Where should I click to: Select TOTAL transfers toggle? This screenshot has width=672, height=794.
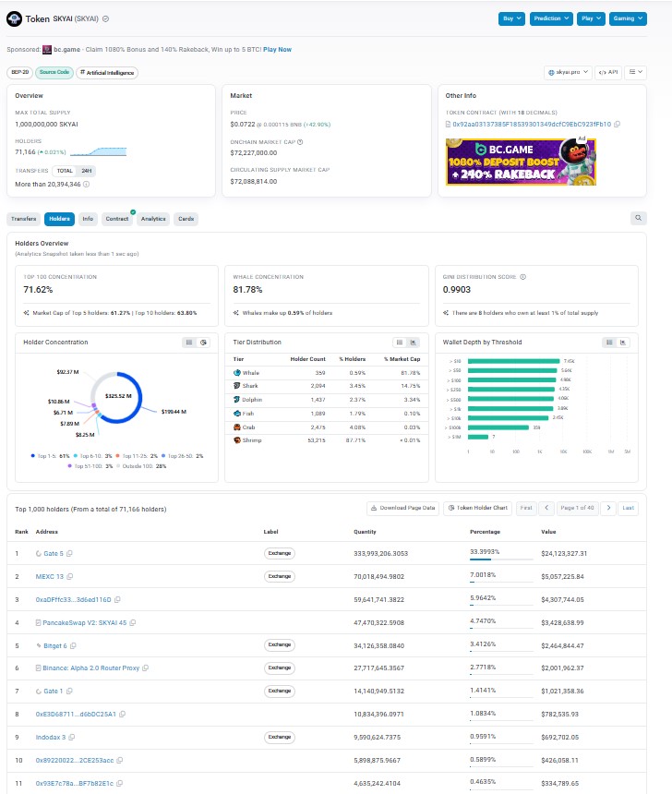tap(65, 171)
